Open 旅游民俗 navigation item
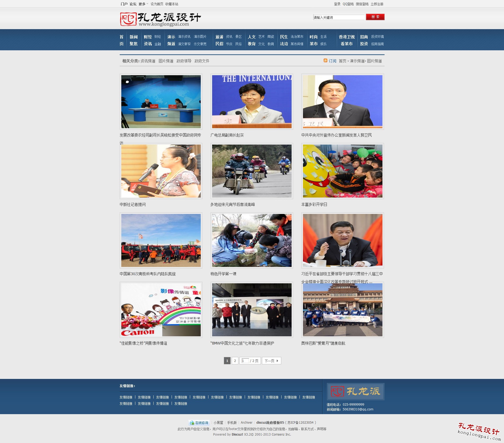 pos(219,40)
